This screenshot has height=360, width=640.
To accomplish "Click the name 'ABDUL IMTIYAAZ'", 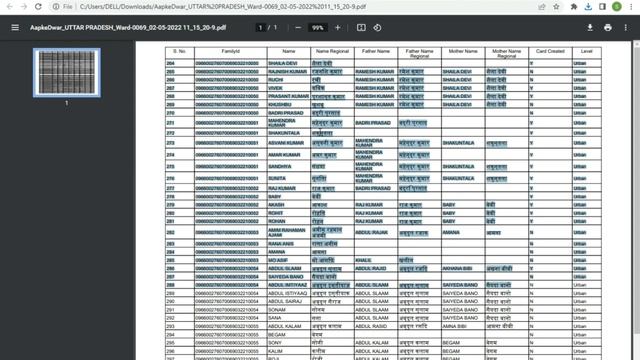I will (x=287, y=285).
